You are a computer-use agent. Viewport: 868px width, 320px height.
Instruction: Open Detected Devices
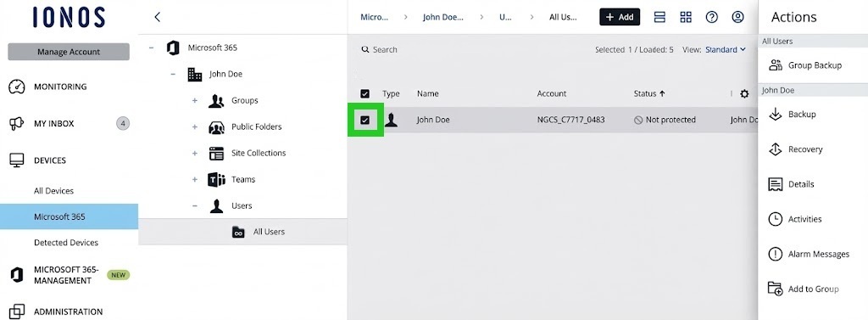coord(66,243)
